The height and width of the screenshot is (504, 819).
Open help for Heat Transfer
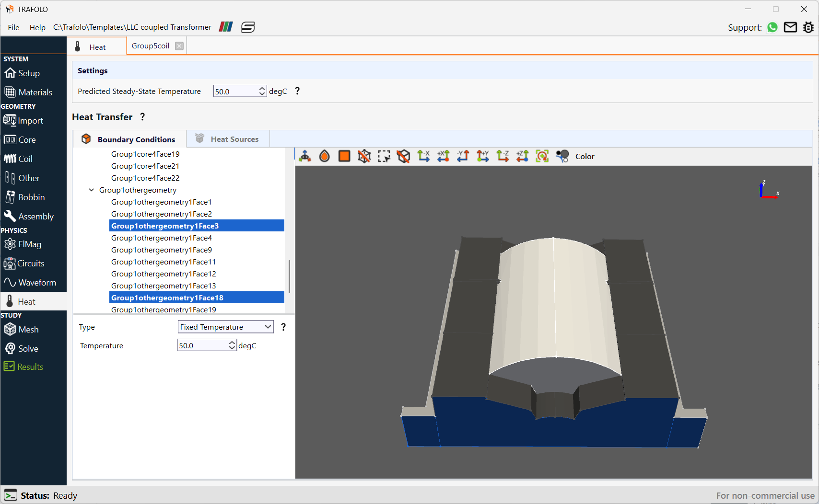pyautogui.click(x=142, y=117)
